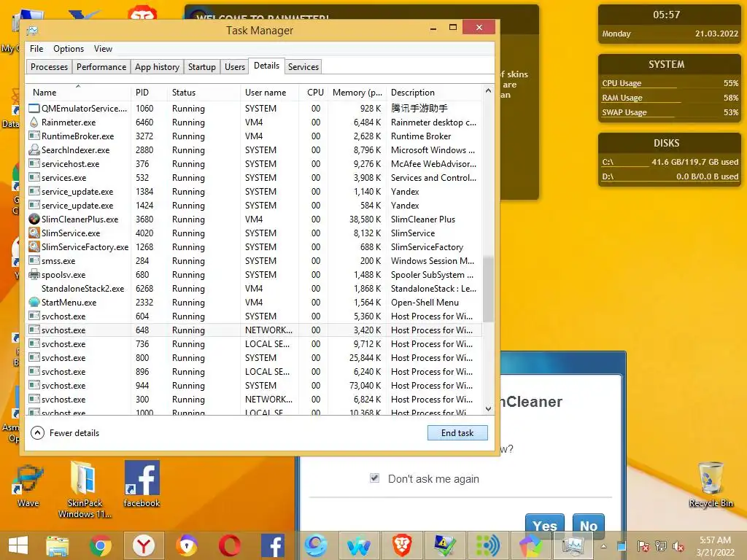Switch to the Services tab

pos(303,66)
